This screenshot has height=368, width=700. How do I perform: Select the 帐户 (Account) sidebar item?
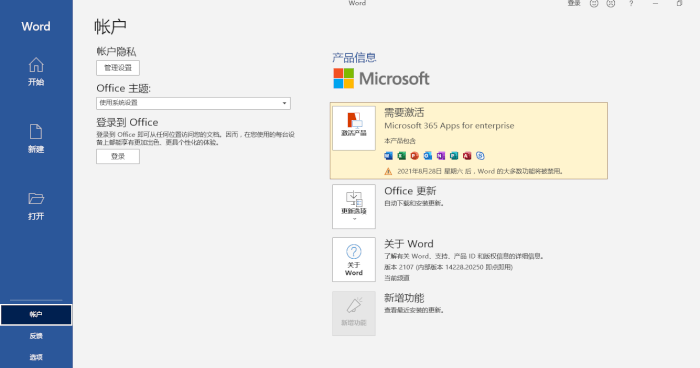click(36, 314)
